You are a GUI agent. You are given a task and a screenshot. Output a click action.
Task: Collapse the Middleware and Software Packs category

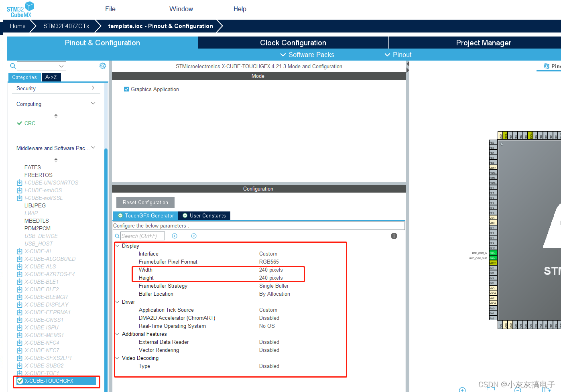click(x=93, y=148)
